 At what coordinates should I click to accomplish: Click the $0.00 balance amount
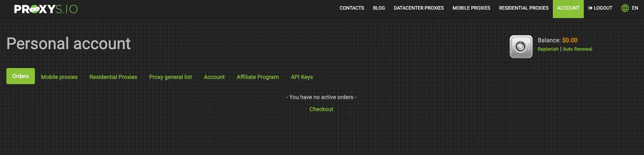pos(570,40)
